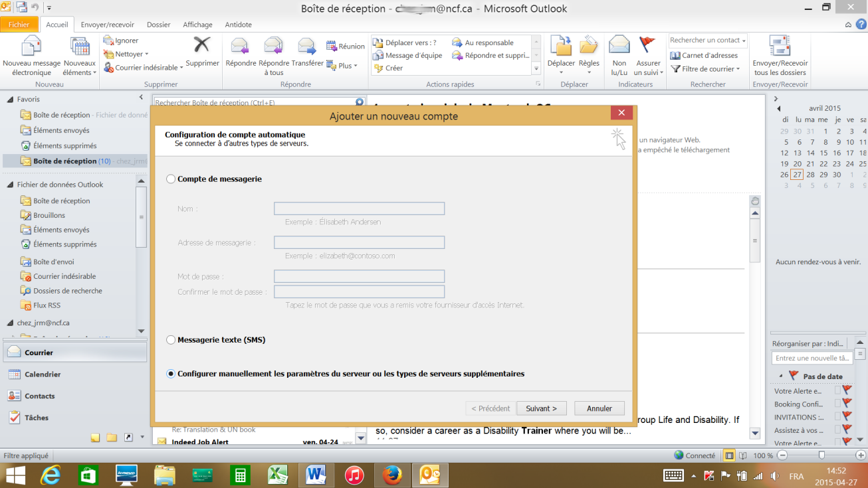Image resolution: width=868 pixels, height=488 pixels.
Task: Select Message d'équipe quick action
Action: pyautogui.click(x=407, y=56)
